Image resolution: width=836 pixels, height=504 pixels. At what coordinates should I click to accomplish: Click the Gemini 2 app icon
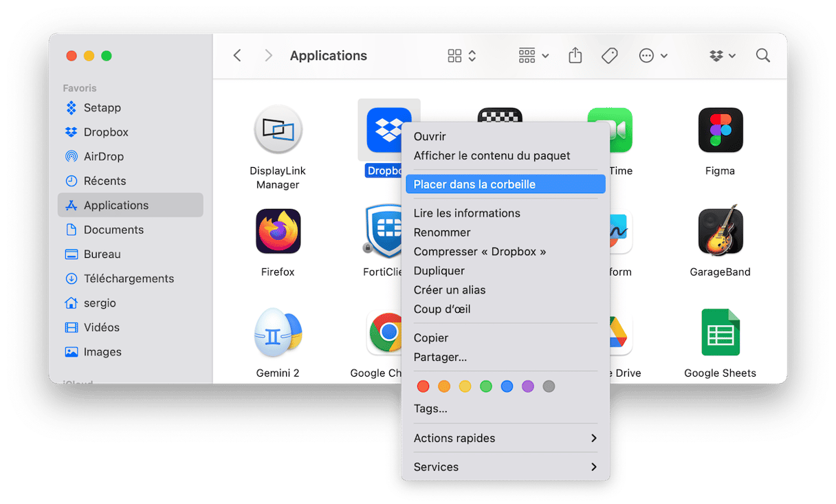(278, 333)
